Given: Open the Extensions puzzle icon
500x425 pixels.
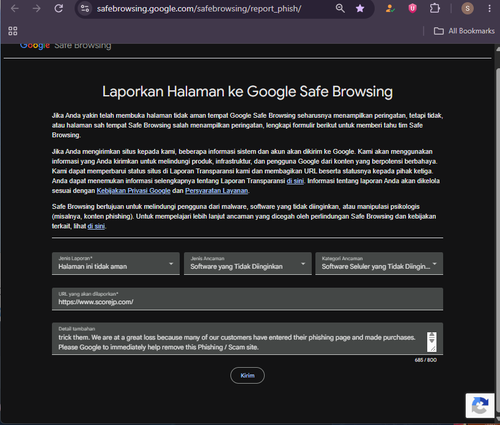Looking at the screenshot, I should 435,8.
